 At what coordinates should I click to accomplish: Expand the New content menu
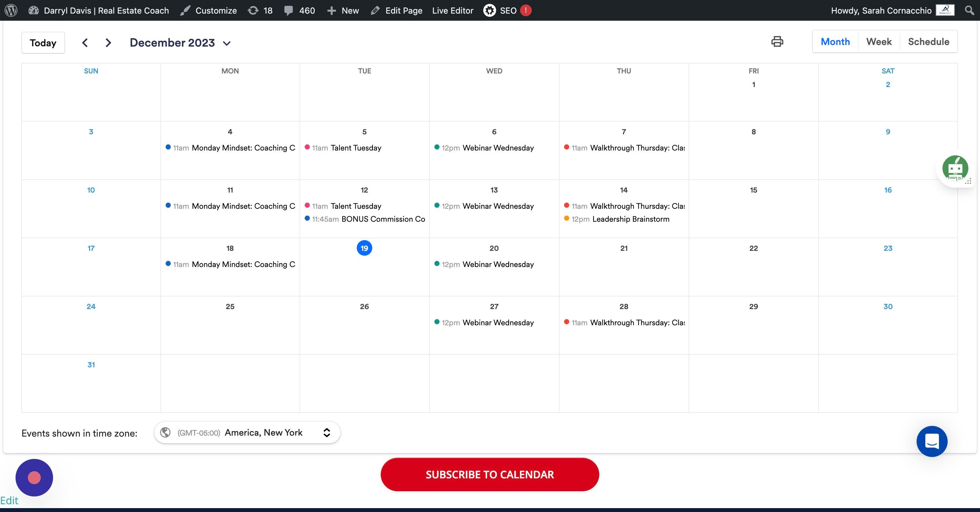pos(343,10)
